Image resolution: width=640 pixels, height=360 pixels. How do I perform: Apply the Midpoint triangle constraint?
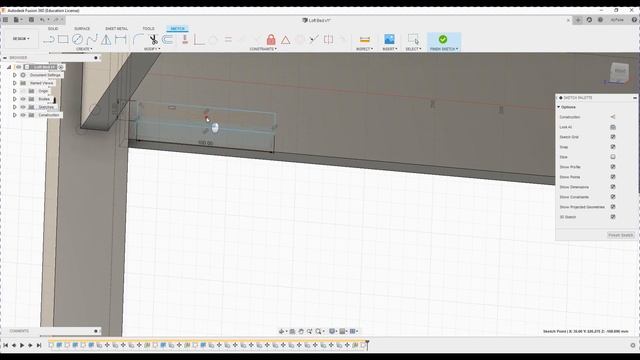pyautogui.click(x=285, y=40)
